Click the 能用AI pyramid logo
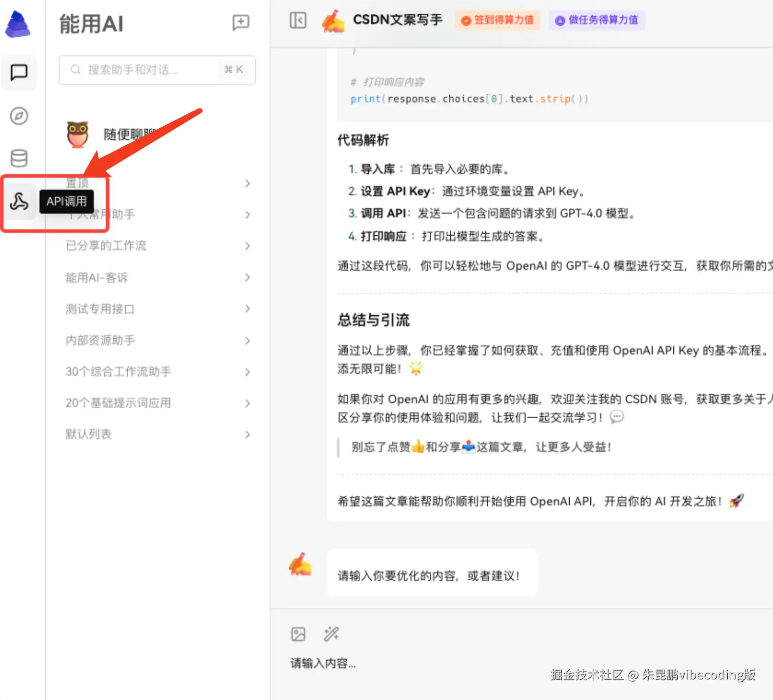This screenshot has height=700, width=773. (x=18, y=24)
